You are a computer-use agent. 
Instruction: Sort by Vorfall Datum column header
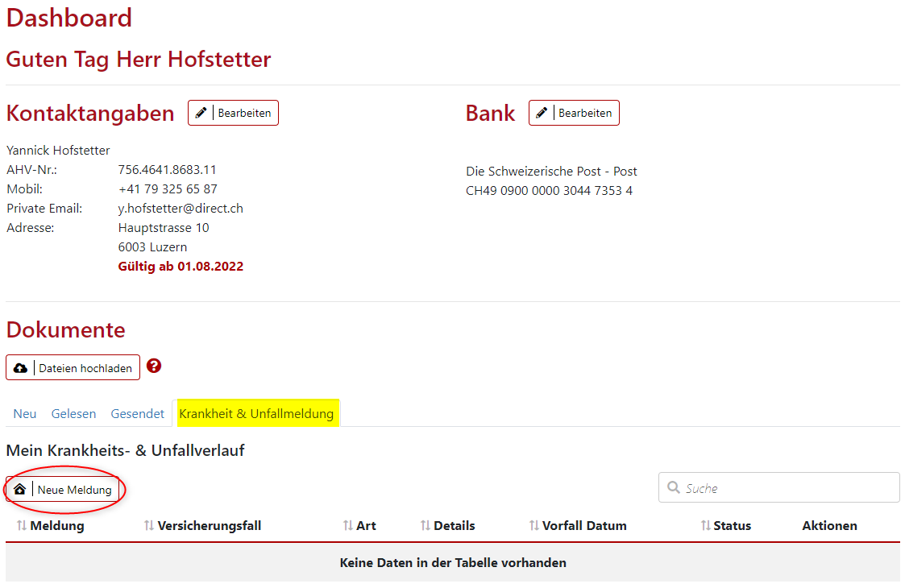click(534, 526)
